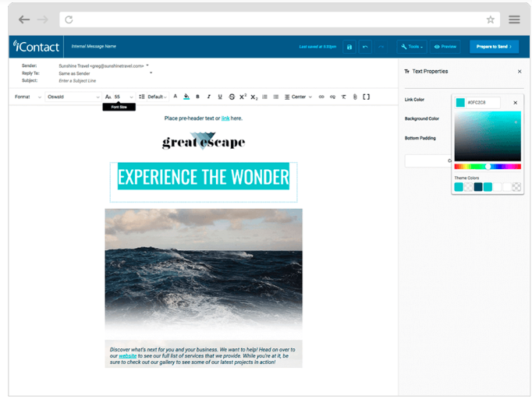
Task: Click the saturation gradient picker area
Action: click(x=488, y=136)
